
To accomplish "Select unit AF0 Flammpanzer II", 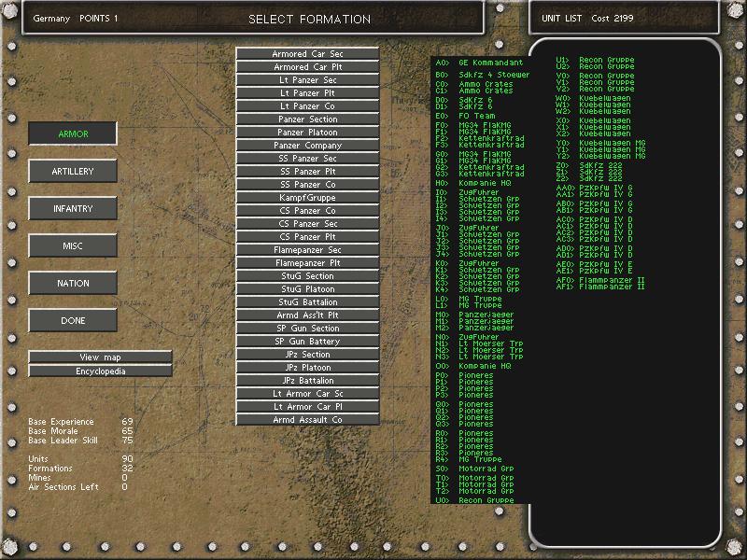I will [x=600, y=280].
